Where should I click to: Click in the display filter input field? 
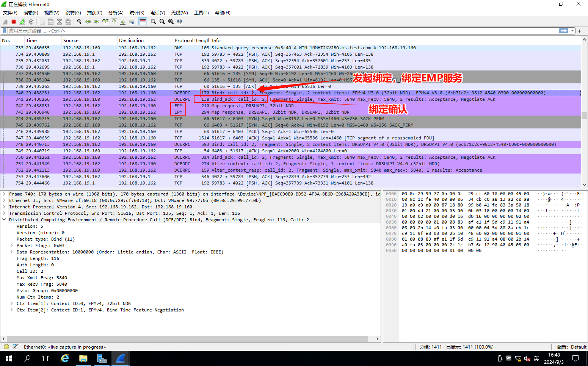(265, 31)
